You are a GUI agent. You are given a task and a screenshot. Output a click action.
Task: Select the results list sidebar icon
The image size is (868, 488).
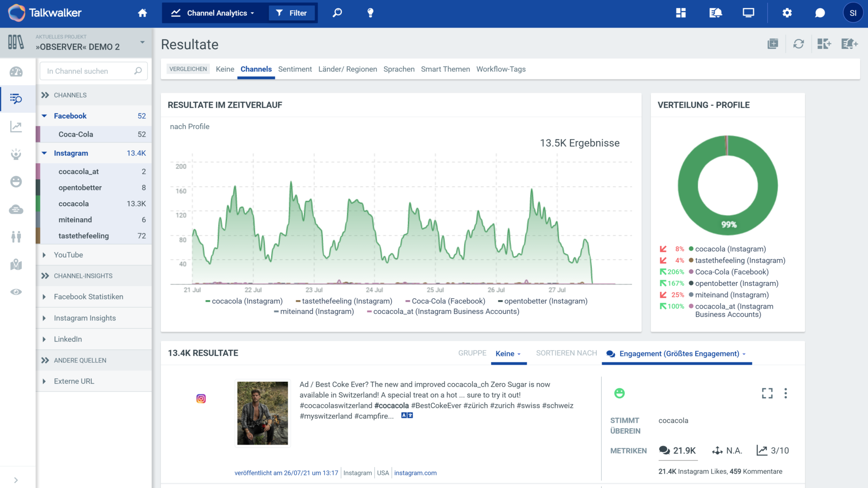click(x=16, y=99)
